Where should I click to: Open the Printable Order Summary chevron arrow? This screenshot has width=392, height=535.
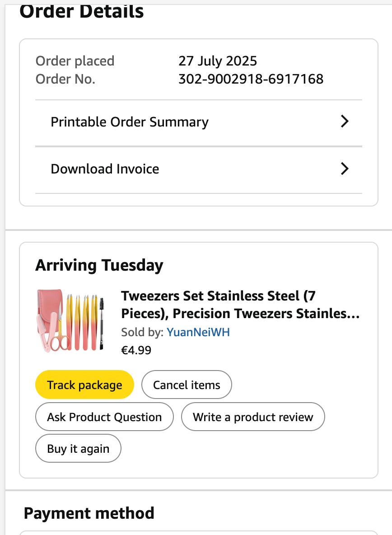pos(345,122)
